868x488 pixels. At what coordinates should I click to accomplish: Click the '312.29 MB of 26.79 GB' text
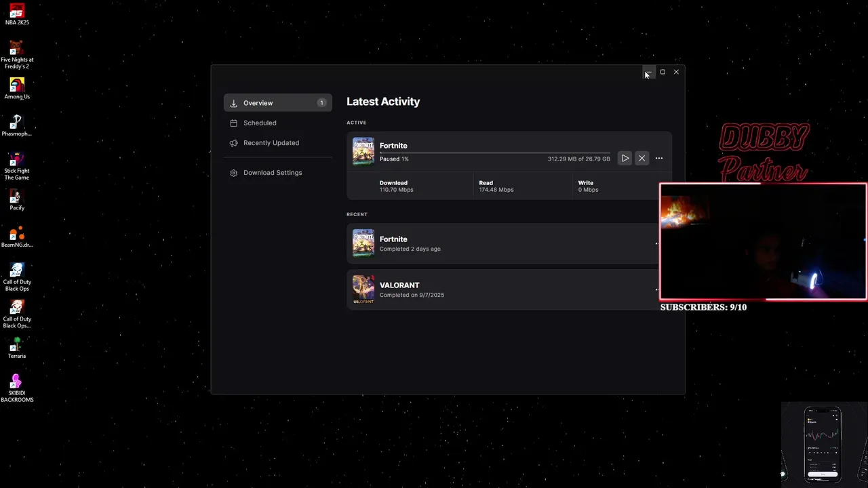[578, 159]
